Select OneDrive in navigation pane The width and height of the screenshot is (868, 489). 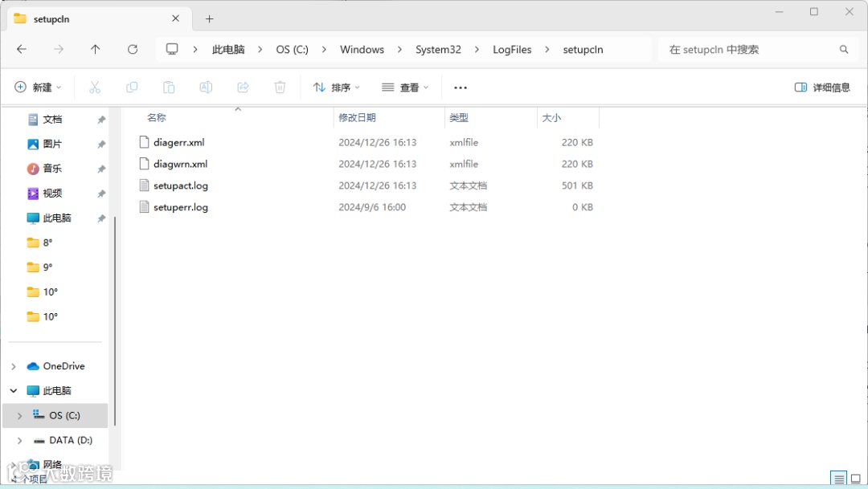(63, 366)
